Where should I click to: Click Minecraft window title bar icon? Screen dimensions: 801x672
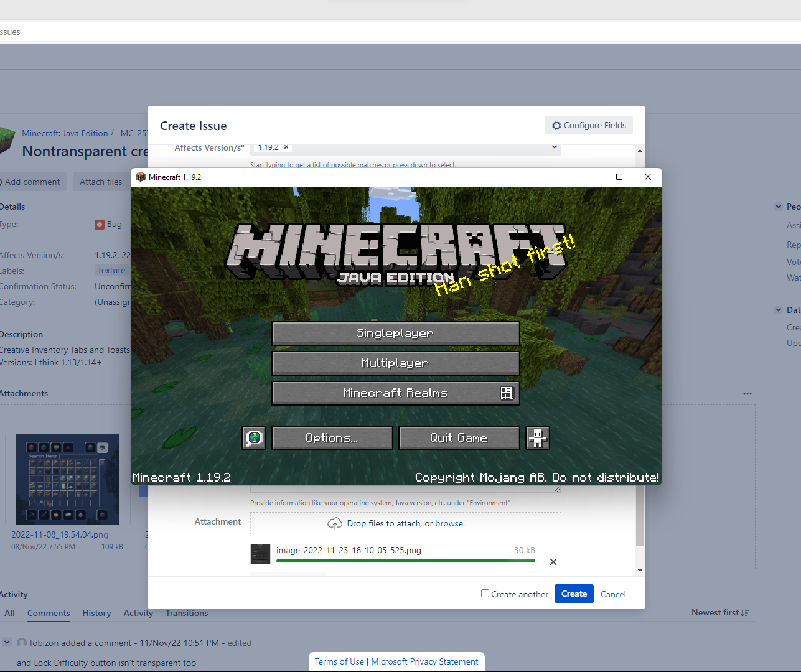(141, 177)
